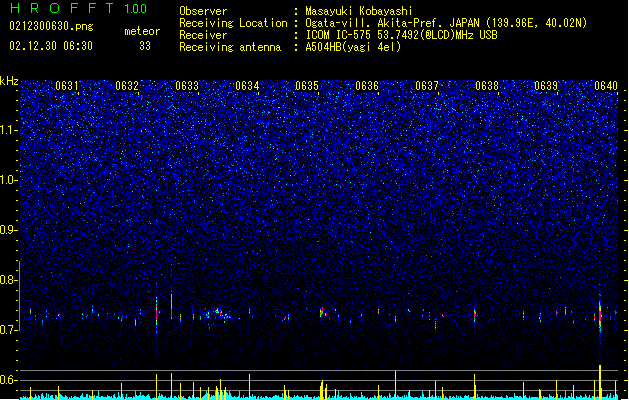Click the Receiving antenna label
The image size is (629, 400).
pyautogui.click(x=230, y=47)
